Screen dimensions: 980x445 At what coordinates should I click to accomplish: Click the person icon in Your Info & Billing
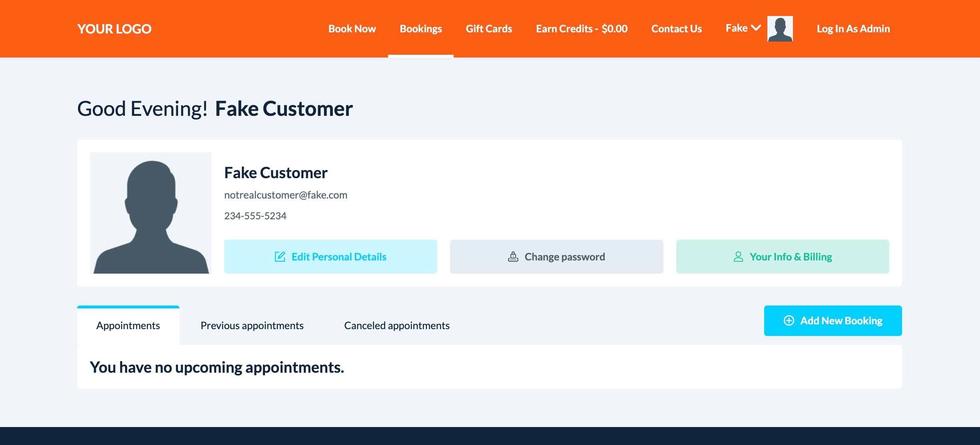click(738, 256)
